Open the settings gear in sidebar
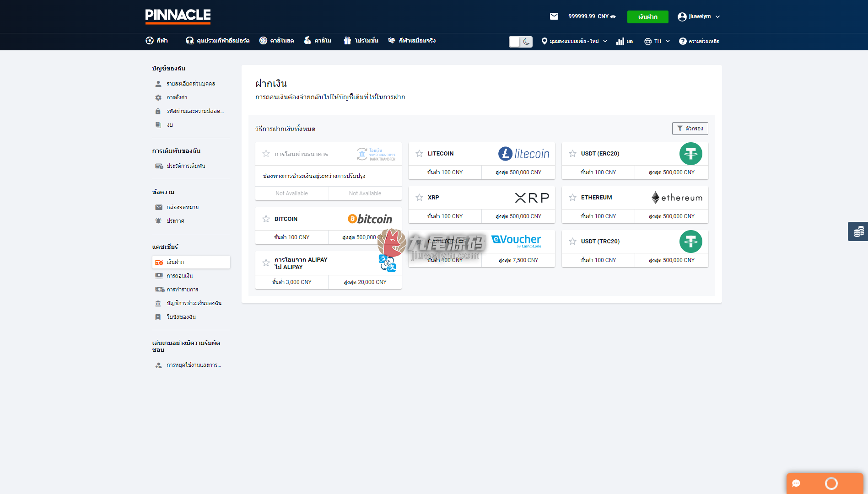The height and width of the screenshot is (494, 868). coord(158,97)
